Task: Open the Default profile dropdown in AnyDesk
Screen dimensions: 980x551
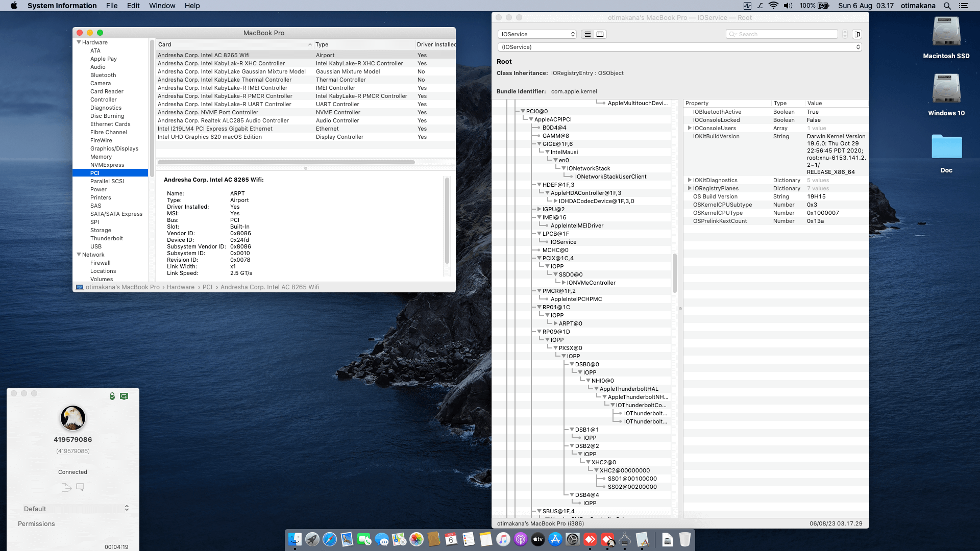Action: click(x=76, y=509)
